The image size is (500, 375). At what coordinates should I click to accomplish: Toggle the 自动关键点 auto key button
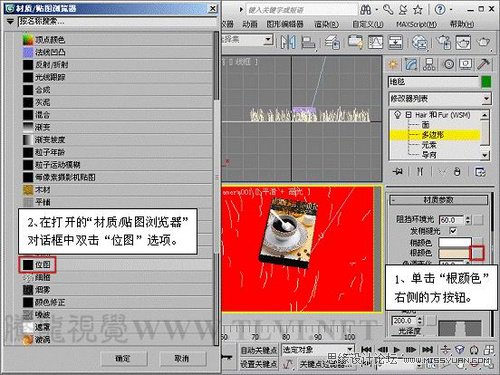259,351
